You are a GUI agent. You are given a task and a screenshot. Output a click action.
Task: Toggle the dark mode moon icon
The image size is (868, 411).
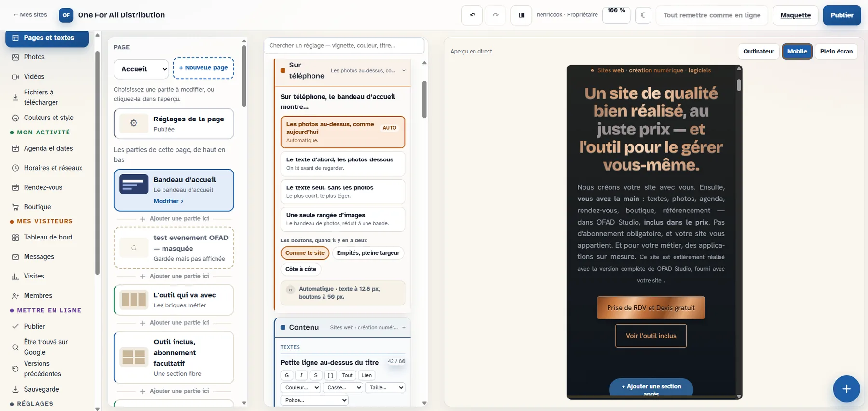click(643, 15)
